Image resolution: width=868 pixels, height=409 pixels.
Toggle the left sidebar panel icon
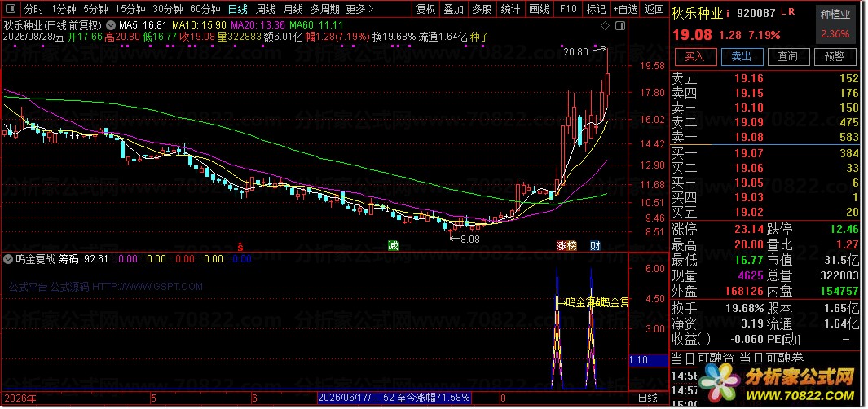(12, 9)
